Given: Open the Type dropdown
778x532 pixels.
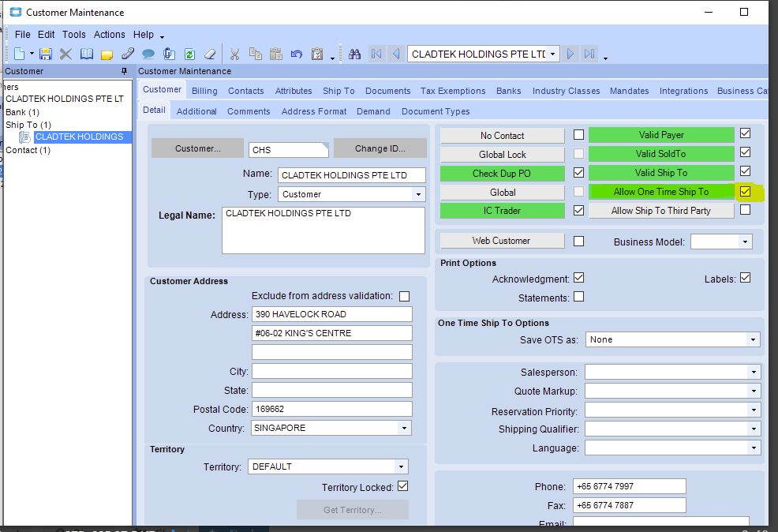Looking at the screenshot, I should point(418,194).
